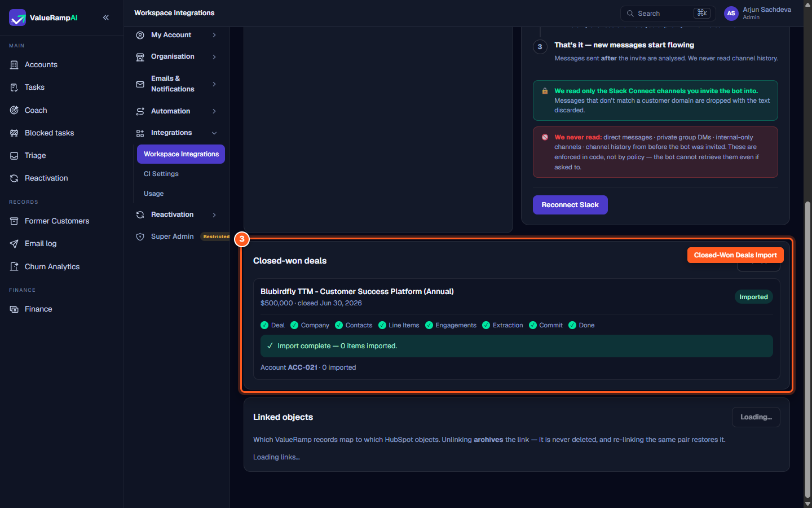Open Usage submenu item
The image size is (812, 508).
click(x=154, y=194)
